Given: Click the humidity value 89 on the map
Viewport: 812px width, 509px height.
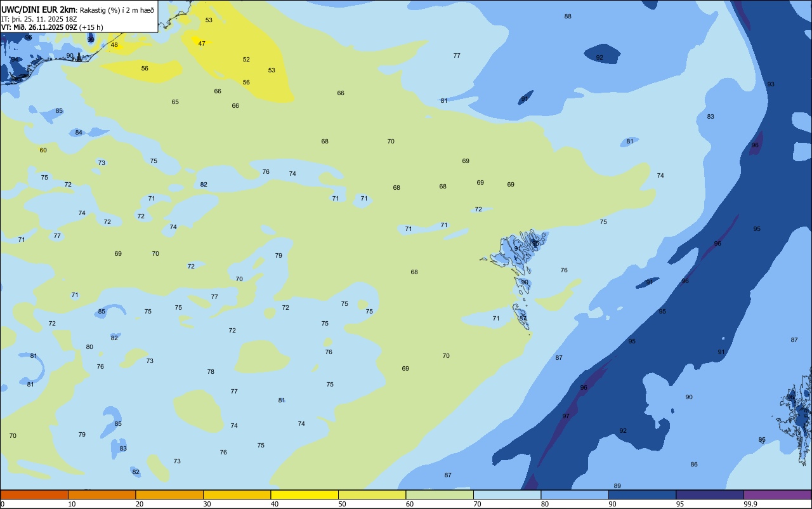Looking at the screenshot, I should click(x=617, y=486).
